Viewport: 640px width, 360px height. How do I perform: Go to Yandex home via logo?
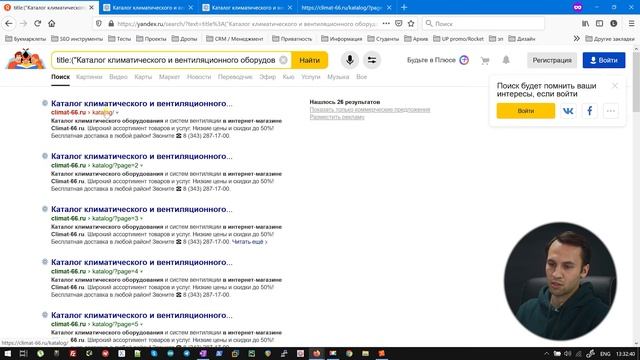(25, 60)
